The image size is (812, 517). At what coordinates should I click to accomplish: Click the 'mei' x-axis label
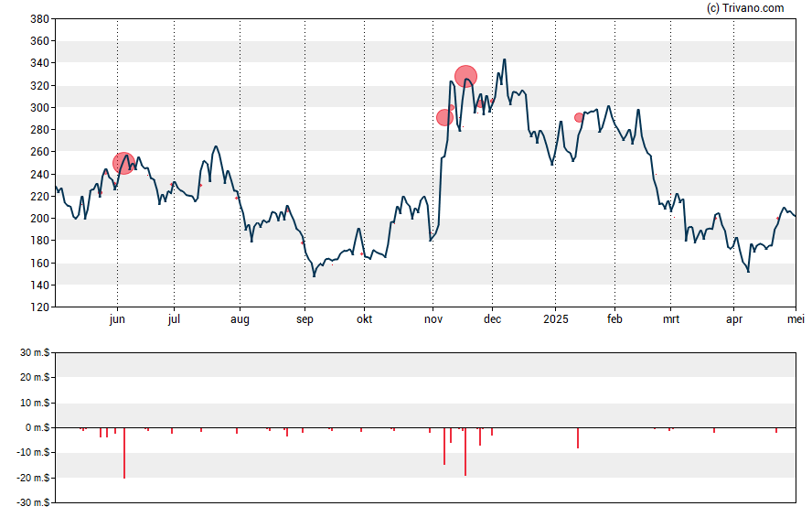(796, 319)
